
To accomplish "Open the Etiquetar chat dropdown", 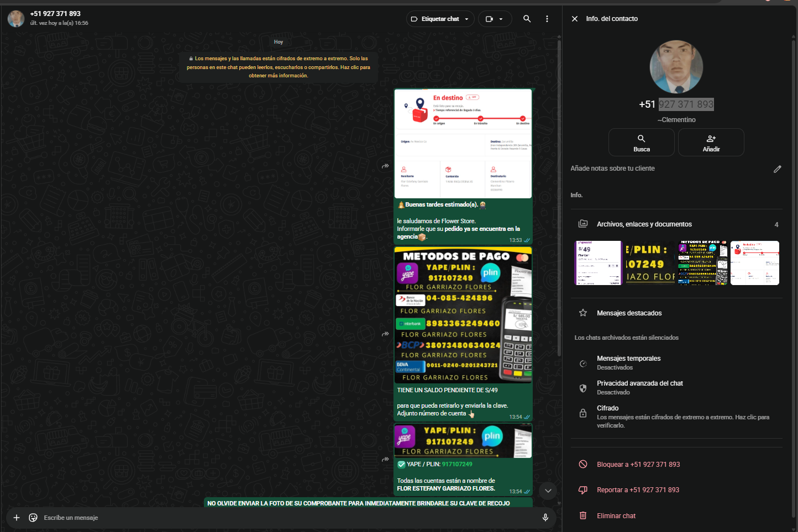I will pos(440,19).
